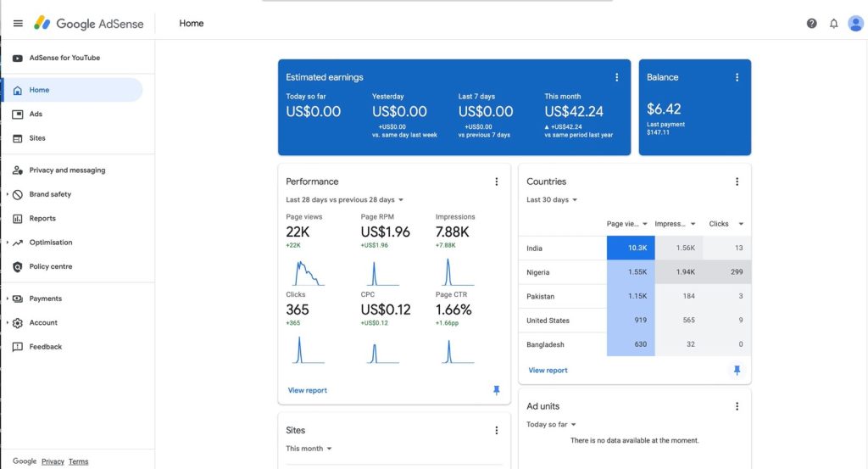Go to Ads in sidebar
868x469 pixels.
[36, 114]
